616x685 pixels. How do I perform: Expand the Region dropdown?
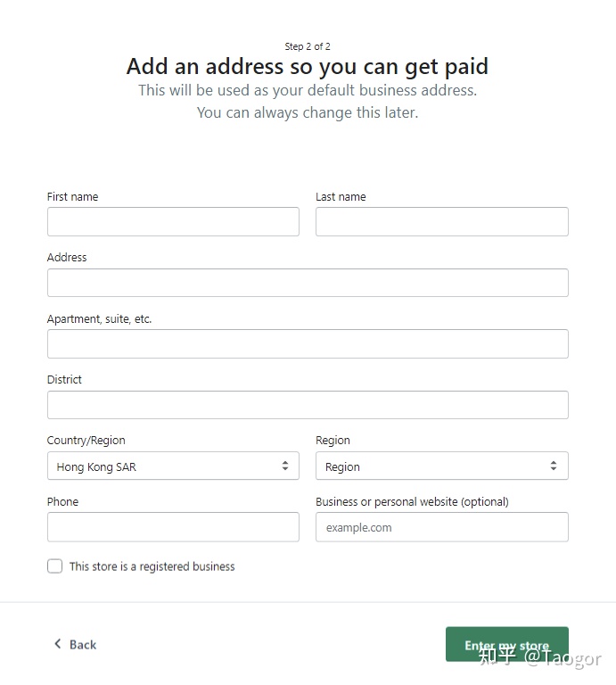pos(441,466)
